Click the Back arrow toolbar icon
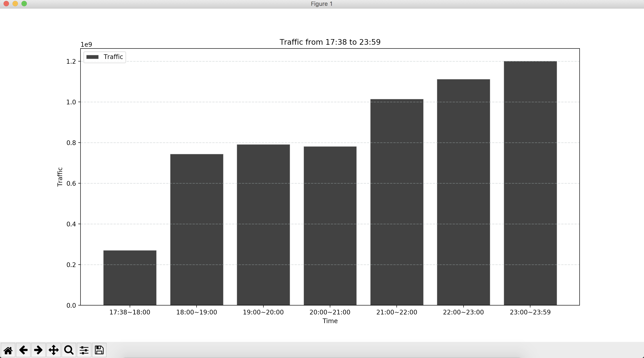 (23, 350)
